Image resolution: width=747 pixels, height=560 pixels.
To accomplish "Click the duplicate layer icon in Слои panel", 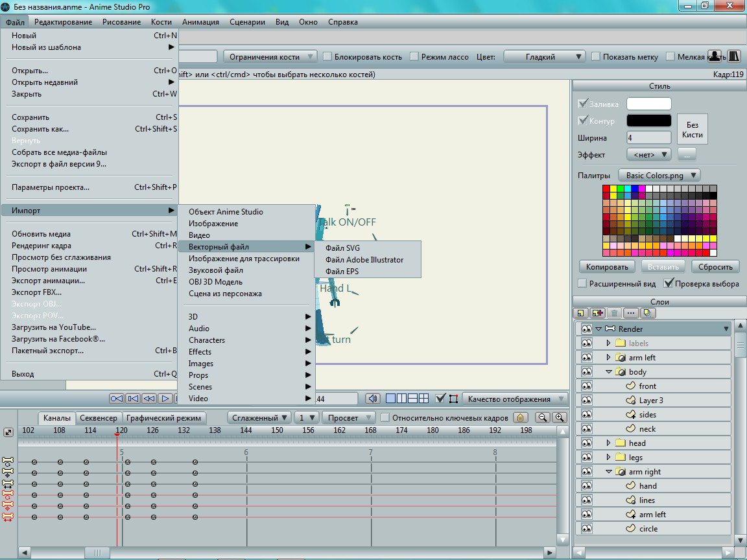I will coord(647,313).
